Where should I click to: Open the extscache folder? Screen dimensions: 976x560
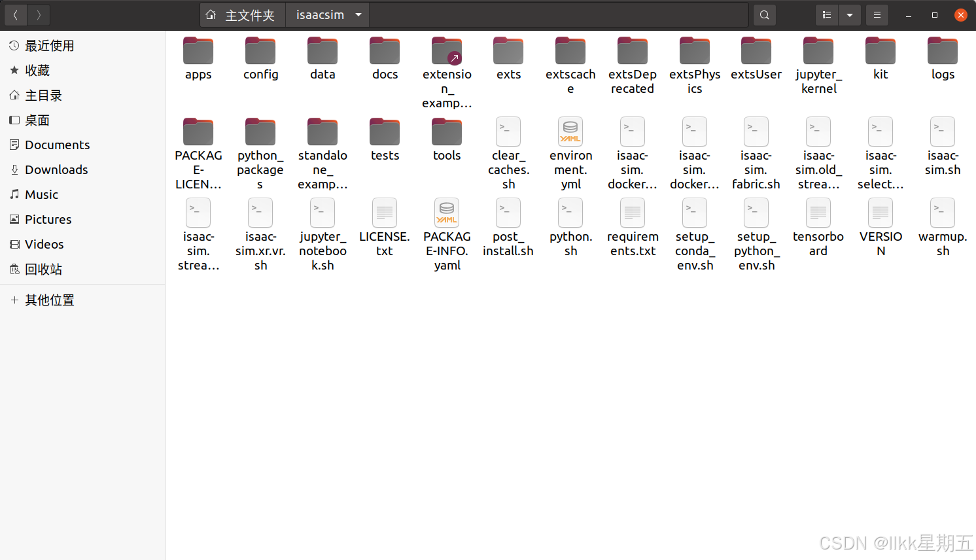(570, 65)
